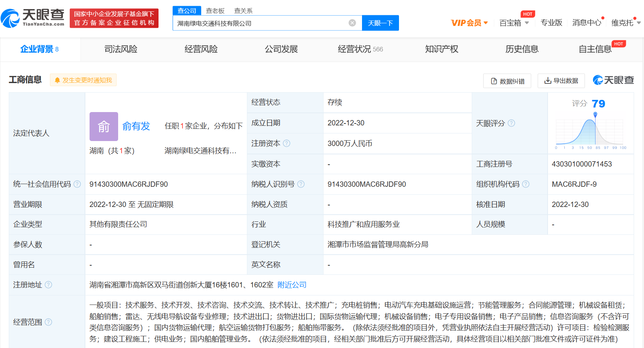Open the 附近公司 link

[x=292, y=285]
